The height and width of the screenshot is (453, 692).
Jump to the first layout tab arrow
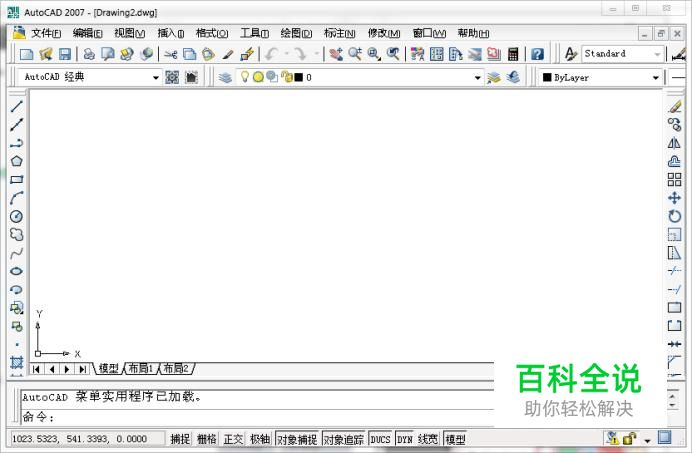click(x=37, y=369)
